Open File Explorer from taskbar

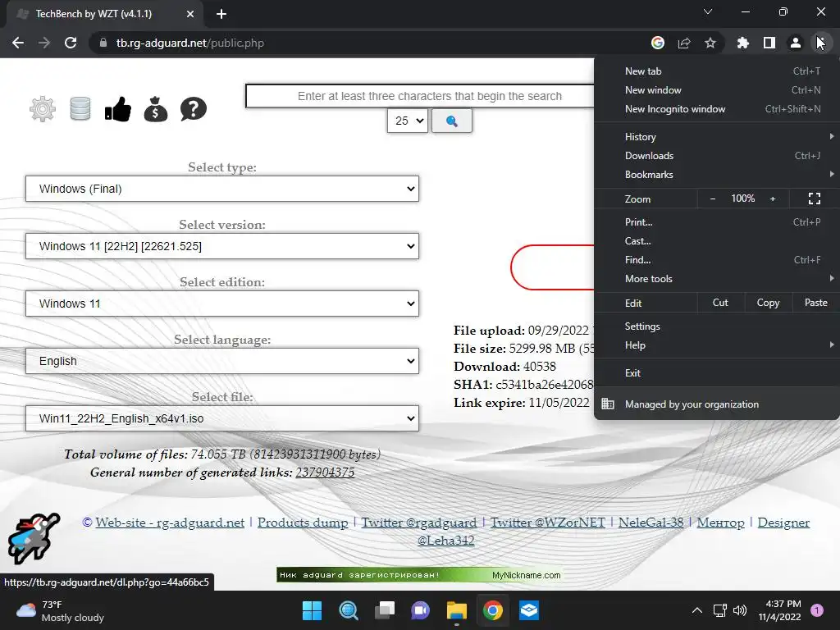click(456, 610)
